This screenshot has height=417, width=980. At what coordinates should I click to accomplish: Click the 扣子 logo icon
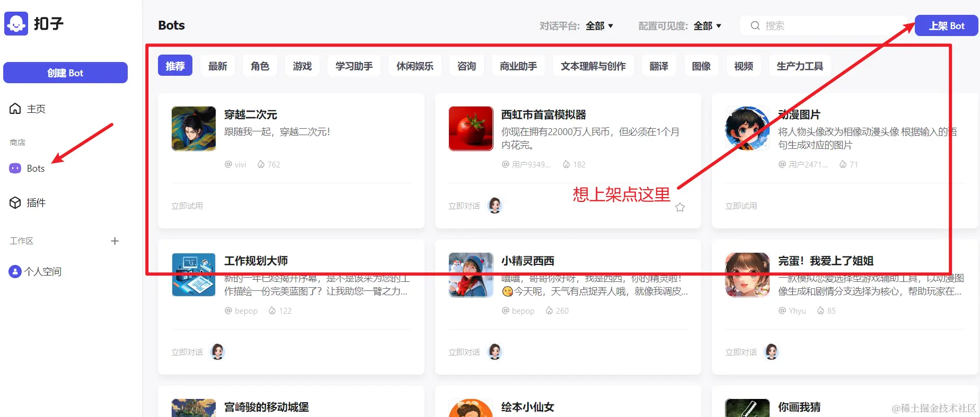[16, 24]
